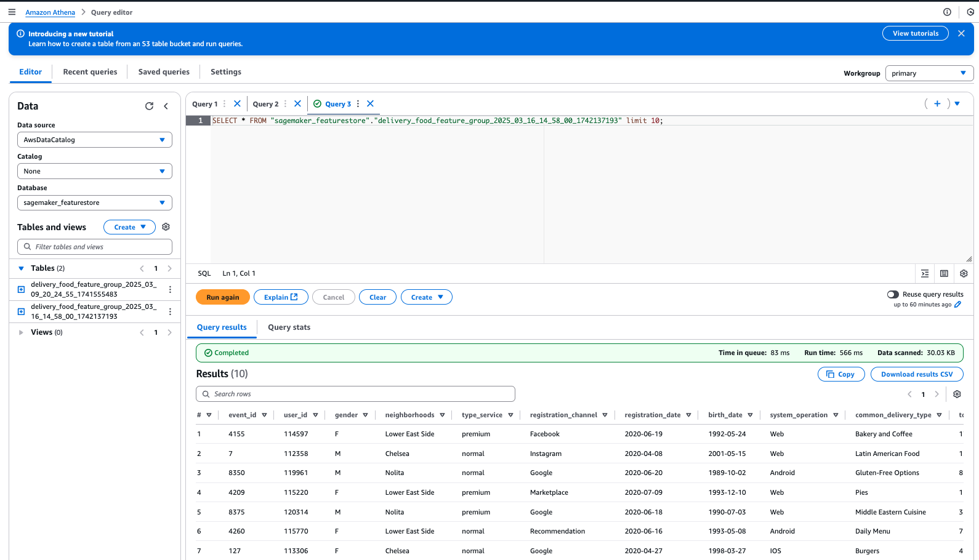Open Tables and views settings gear
Screen dimensions: 979x560
(166, 227)
